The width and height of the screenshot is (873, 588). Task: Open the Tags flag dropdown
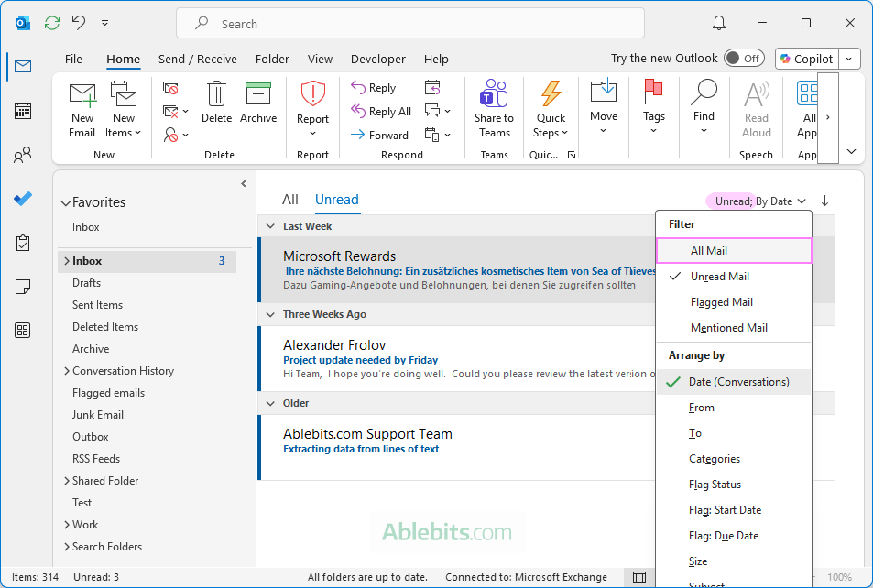click(x=654, y=107)
